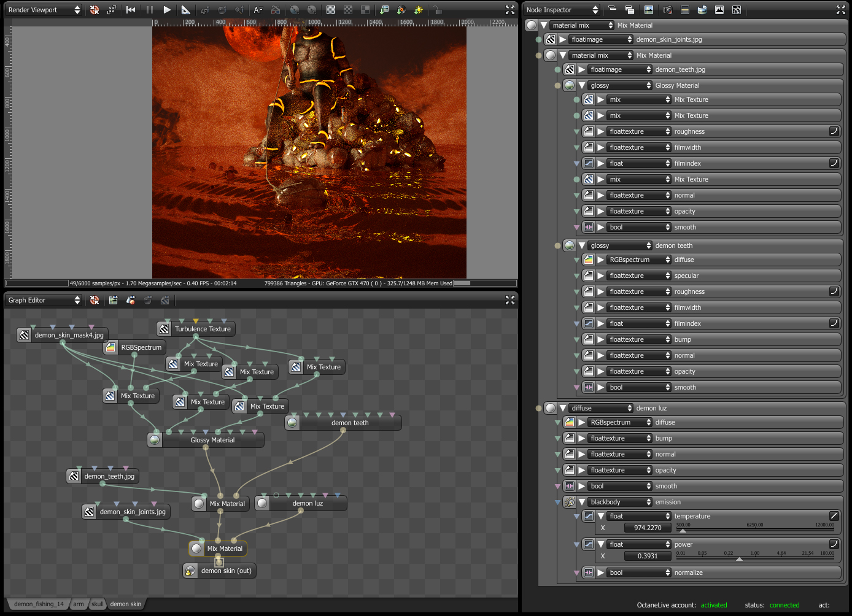The width and height of the screenshot is (852, 616).
Task: Click the checkerboard alpha background icon
Action: [x=348, y=10]
